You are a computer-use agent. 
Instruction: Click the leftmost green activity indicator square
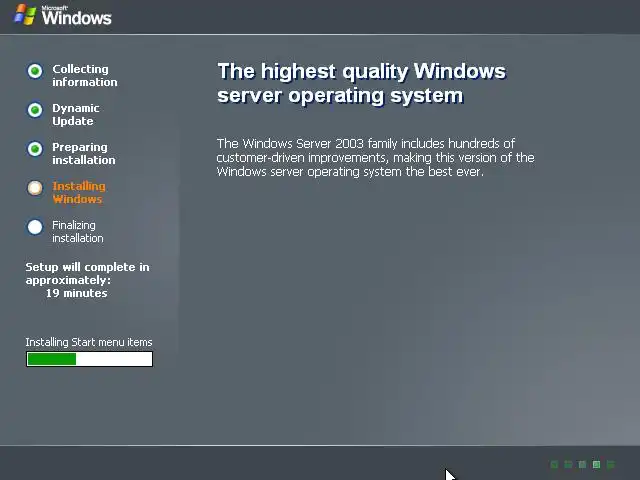tap(554, 464)
